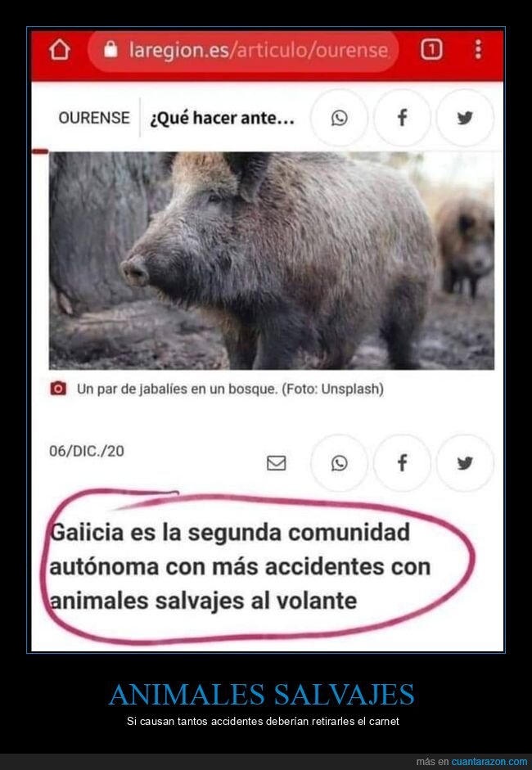This screenshot has height=770, width=532.
Task: Click the ANIMALES SALVAJES title
Action: point(261,695)
